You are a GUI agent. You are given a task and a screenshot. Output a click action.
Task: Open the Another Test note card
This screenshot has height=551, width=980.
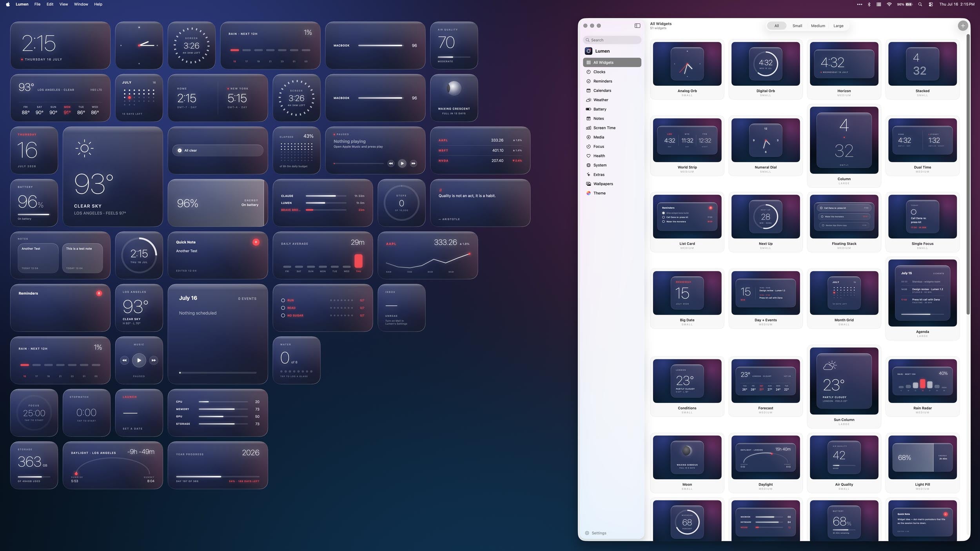tap(38, 258)
